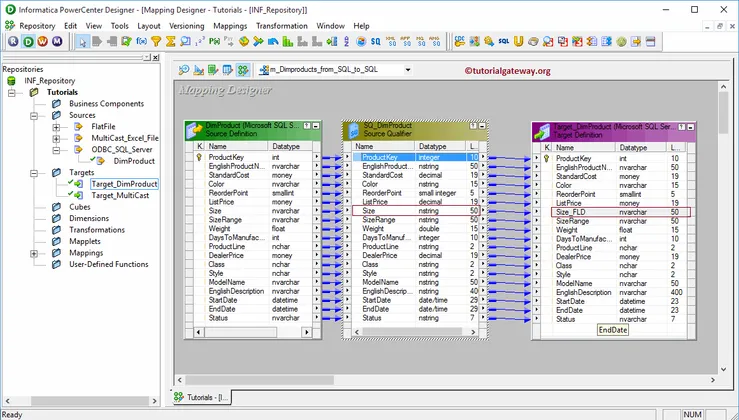This screenshot has height=420, width=739.
Task: Open the Mappings menu
Action: (230, 26)
